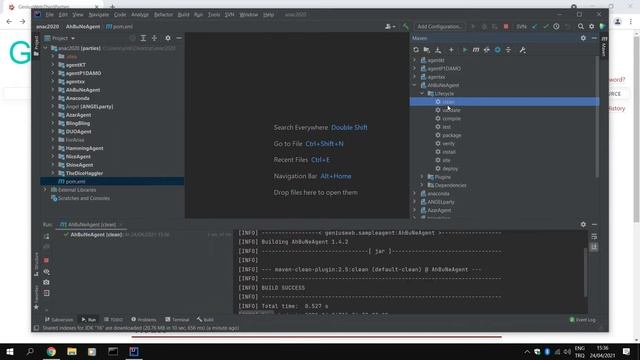640x360 pixels.
Task: Open Terminal tool window tab
Action: (x=177, y=320)
